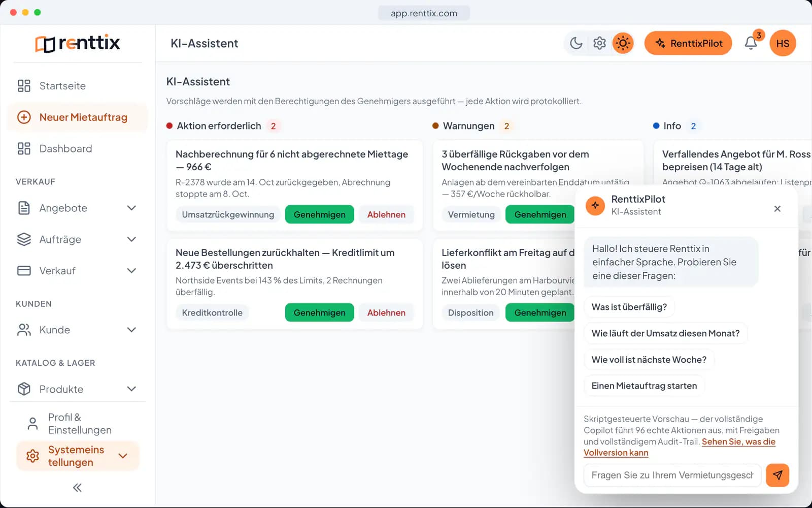
Task: Choose 'Wie läuft der Umsatz diesen Monat?'
Action: (x=665, y=333)
